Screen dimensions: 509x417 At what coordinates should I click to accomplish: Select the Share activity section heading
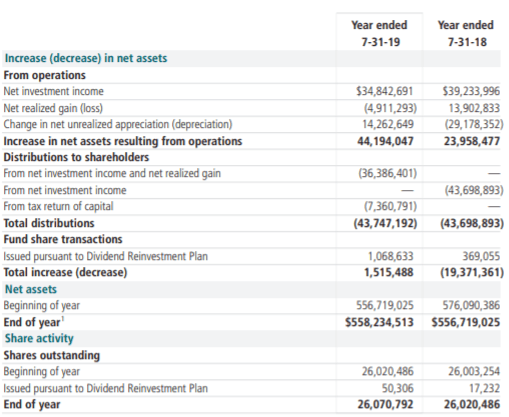pyautogui.click(x=39, y=339)
